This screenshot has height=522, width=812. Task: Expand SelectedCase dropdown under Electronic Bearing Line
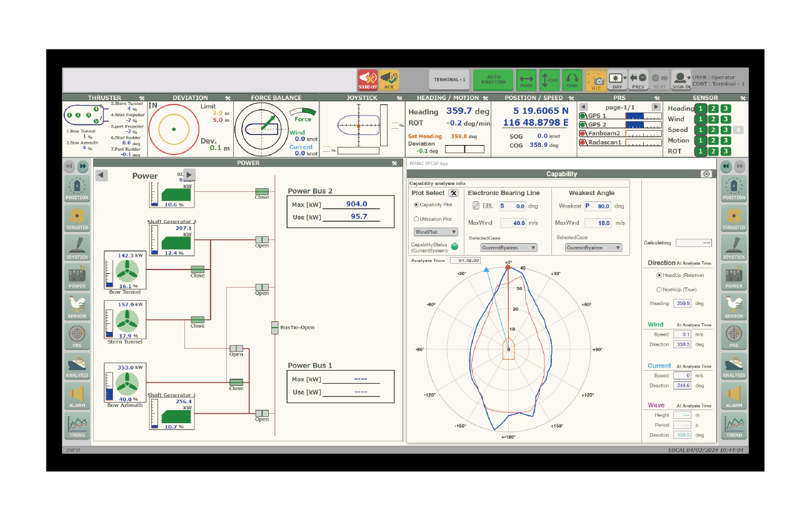(509, 248)
